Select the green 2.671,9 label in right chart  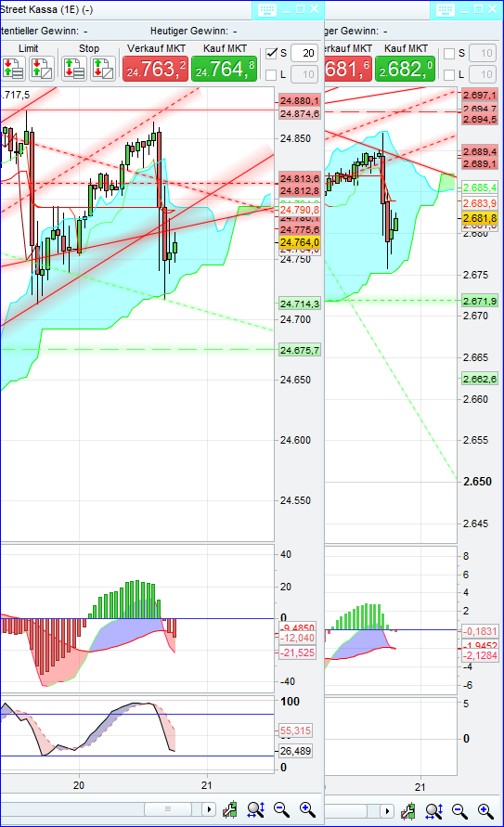480,301
